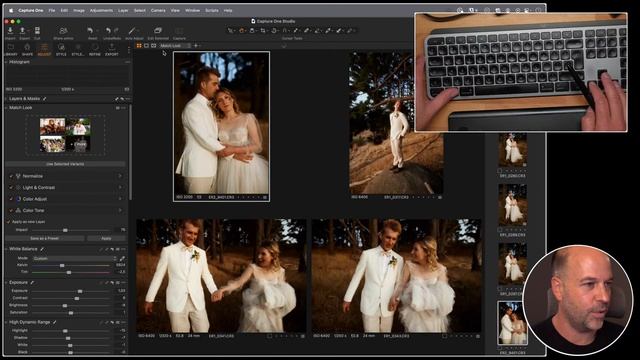Open the Match Look panel options menu
This screenshot has height=360, width=640.
click(124, 108)
